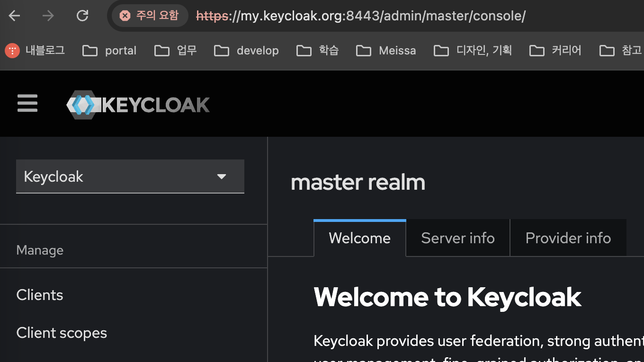Open the Meissa bookmark folder
Viewport: 644px width, 362px height.
pos(386,51)
